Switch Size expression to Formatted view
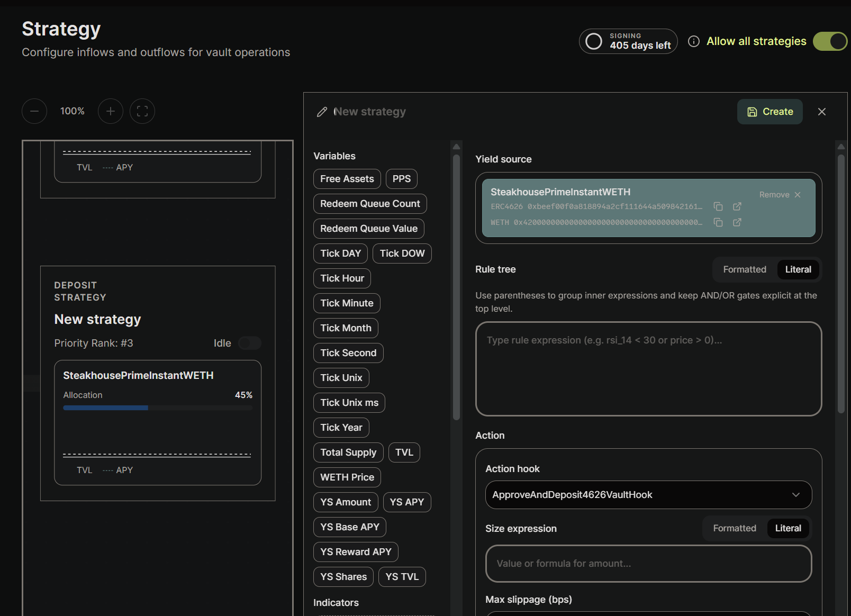This screenshot has height=616, width=851. [735, 528]
